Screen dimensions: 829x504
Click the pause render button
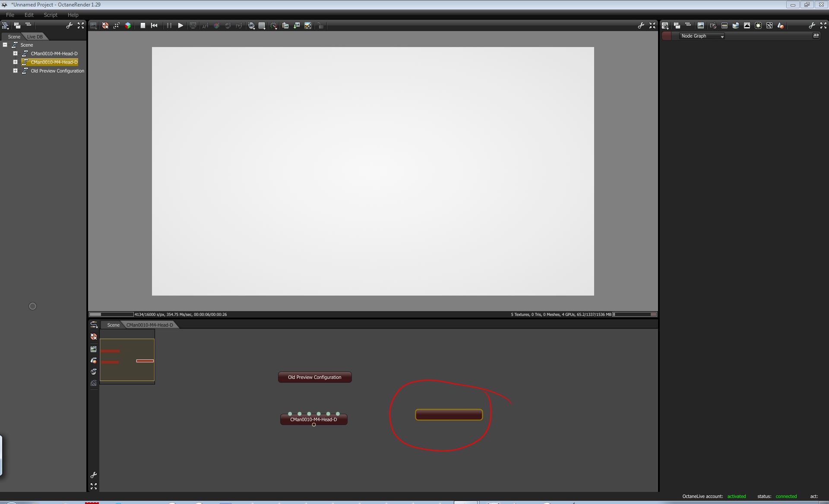click(x=169, y=25)
